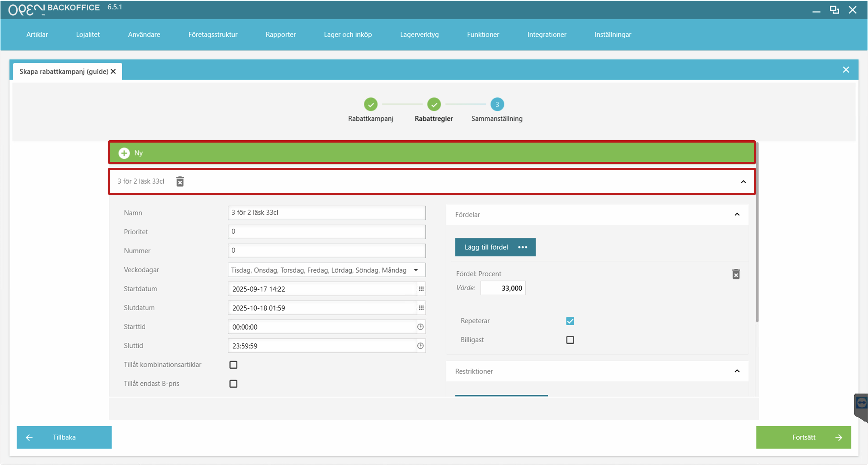Click the Rabattkampanj step checkmark circle
The image size is (868, 465).
[x=371, y=104]
